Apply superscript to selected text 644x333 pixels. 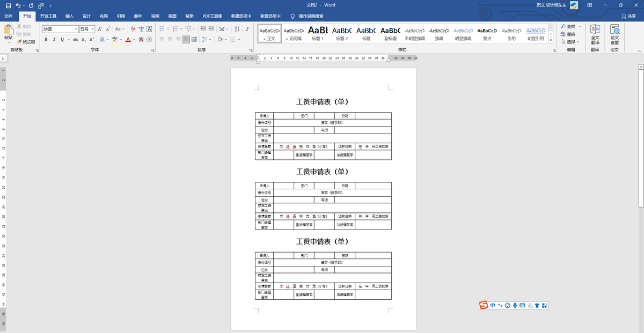(92, 39)
